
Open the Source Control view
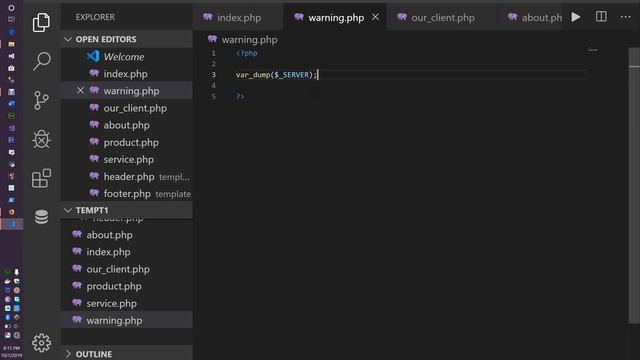(x=41, y=100)
